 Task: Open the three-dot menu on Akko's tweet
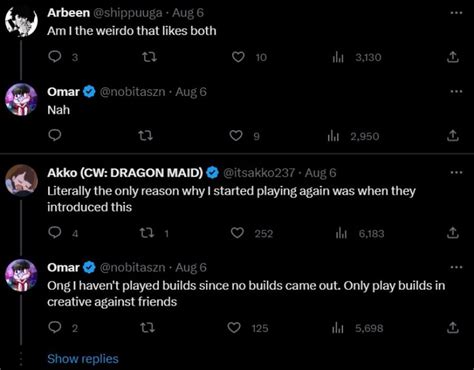coord(456,173)
